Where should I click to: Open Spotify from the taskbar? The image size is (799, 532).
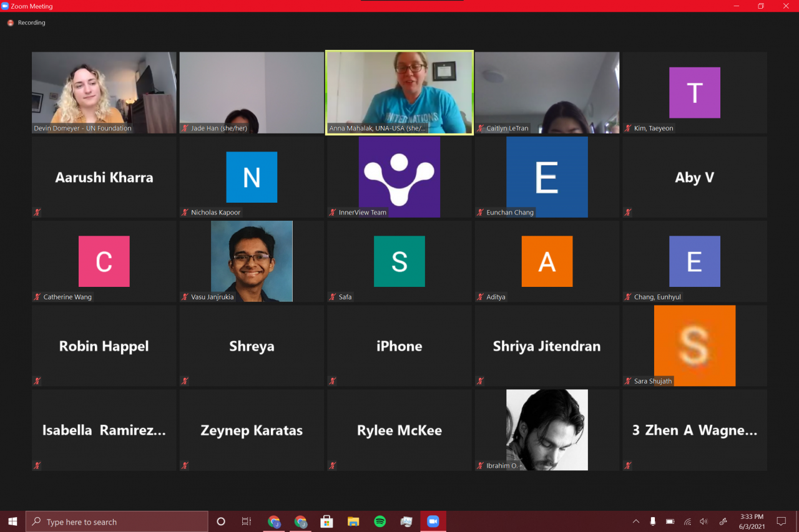coord(380,521)
